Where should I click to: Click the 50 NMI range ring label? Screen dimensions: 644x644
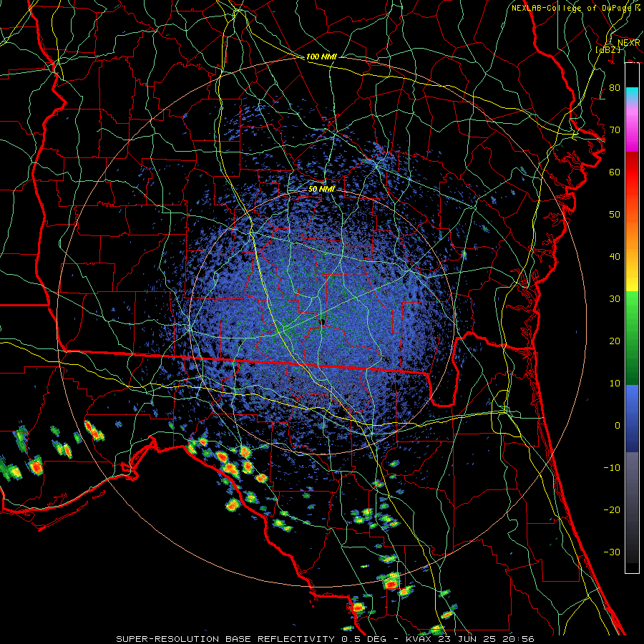point(321,190)
